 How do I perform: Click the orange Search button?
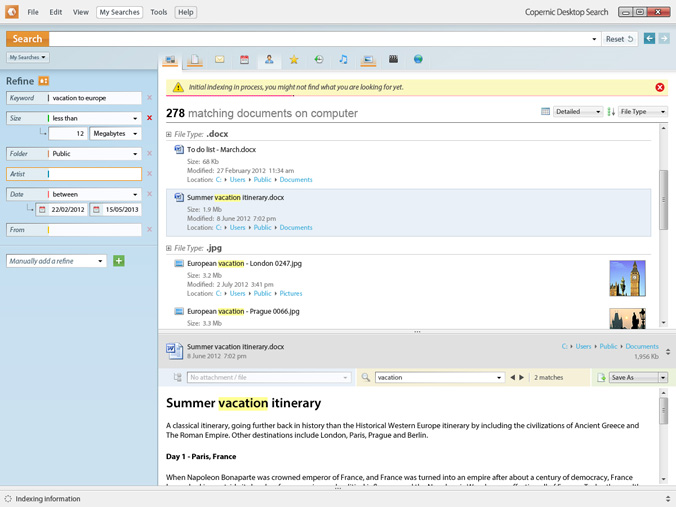pyautogui.click(x=27, y=39)
